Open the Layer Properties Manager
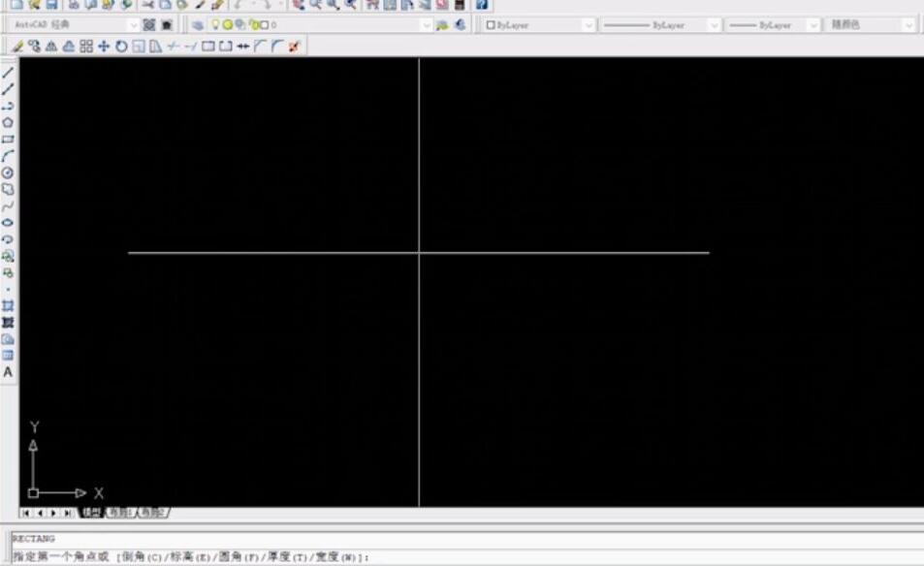This screenshot has width=924, height=566. pos(198,25)
